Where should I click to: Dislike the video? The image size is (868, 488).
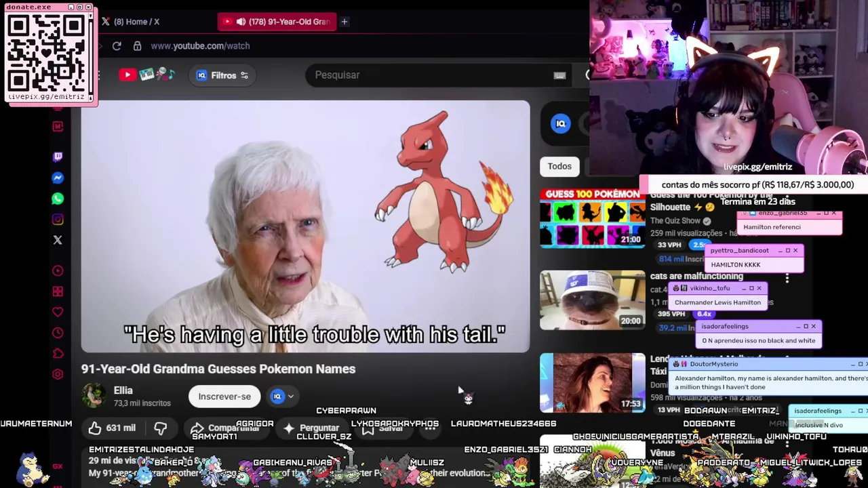[161, 428]
